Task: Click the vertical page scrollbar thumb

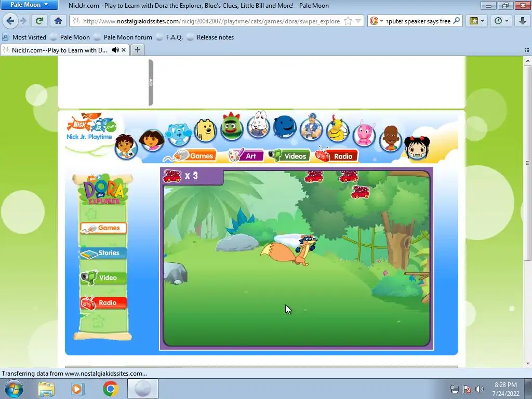Action: [528, 163]
